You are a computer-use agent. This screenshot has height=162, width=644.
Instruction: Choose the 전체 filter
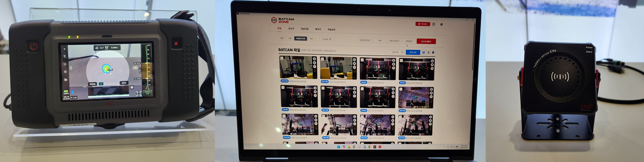point(282,38)
